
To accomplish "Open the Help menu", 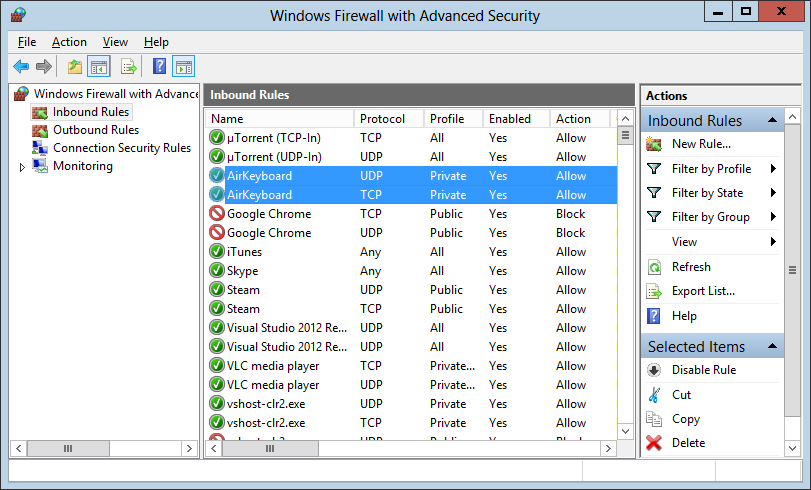I will tap(156, 42).
